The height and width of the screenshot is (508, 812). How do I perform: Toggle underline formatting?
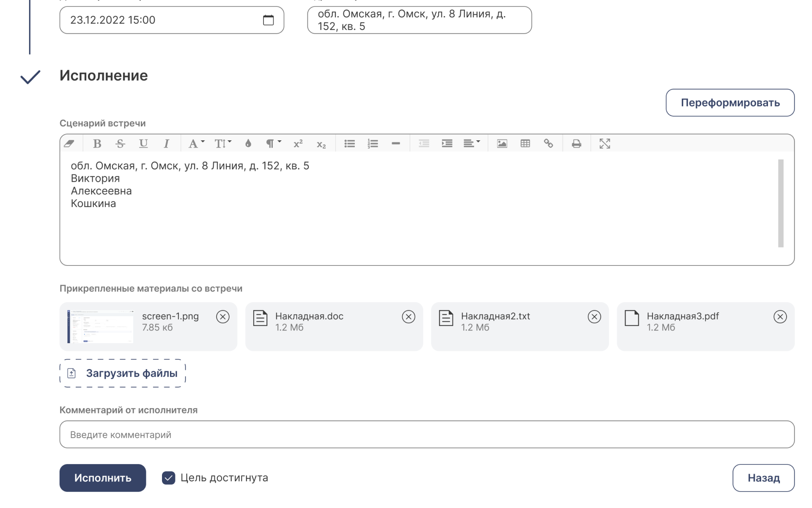click(143, 144)
